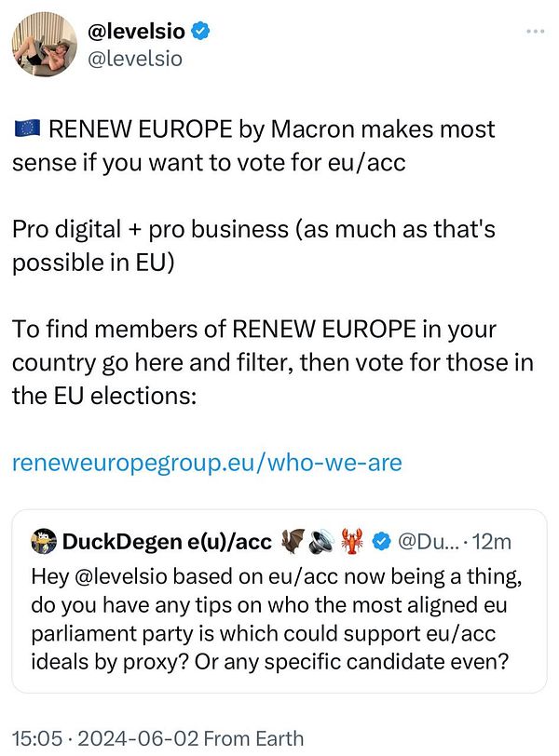Open the three-dot more options menu
The image size is (559, 756).
536,32
